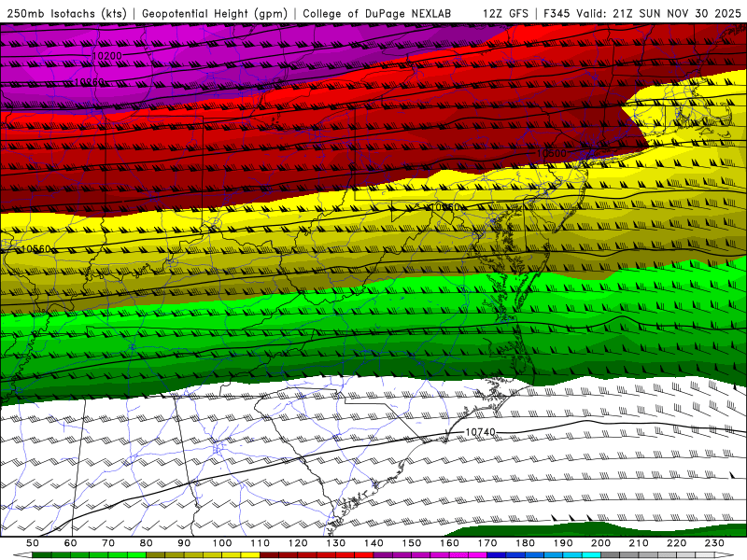Click the 10200 height contour label

(x=106, y=56)
